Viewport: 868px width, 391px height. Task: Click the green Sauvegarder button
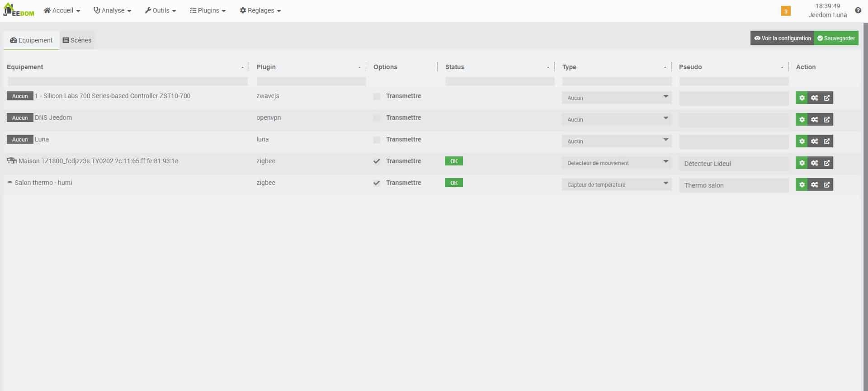(836, 38)
